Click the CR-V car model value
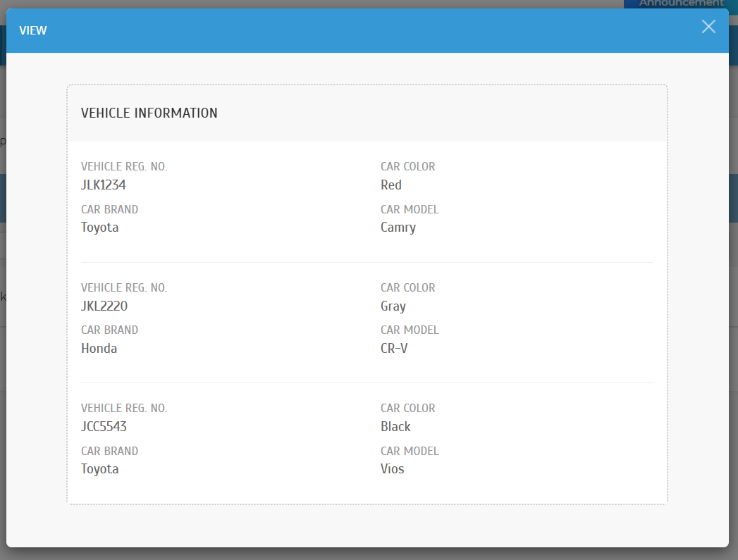The image size is (738, 560). click(x=394, y=349)
